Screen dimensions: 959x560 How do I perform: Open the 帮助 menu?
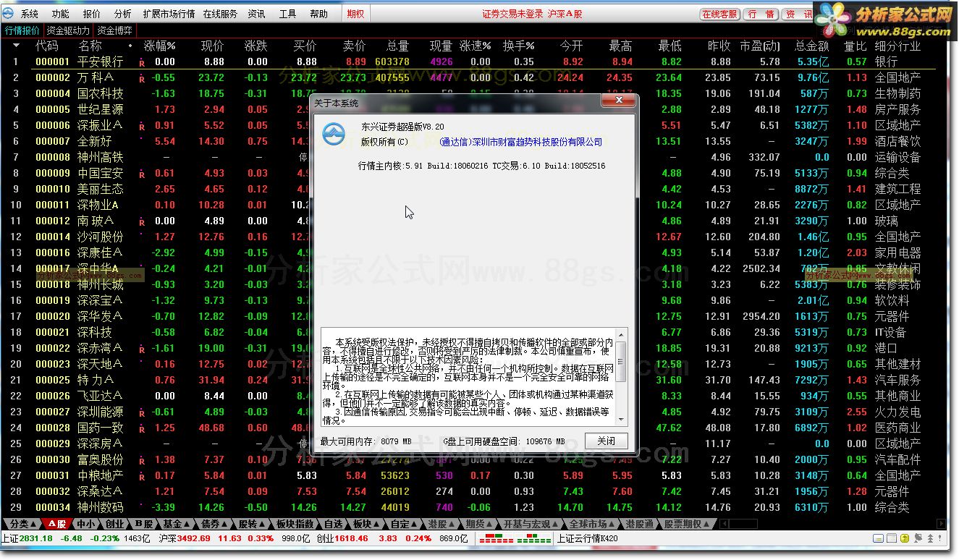[318, 14]
